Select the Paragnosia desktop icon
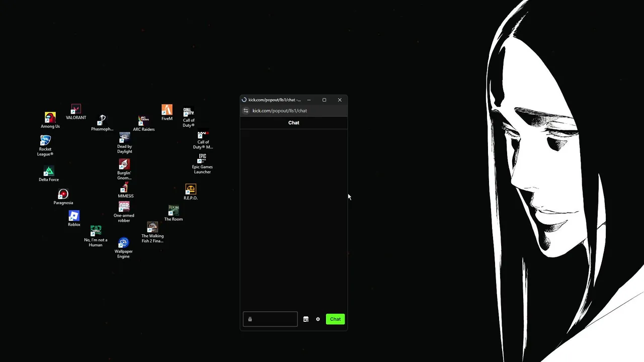 click(x=63, y=197)
